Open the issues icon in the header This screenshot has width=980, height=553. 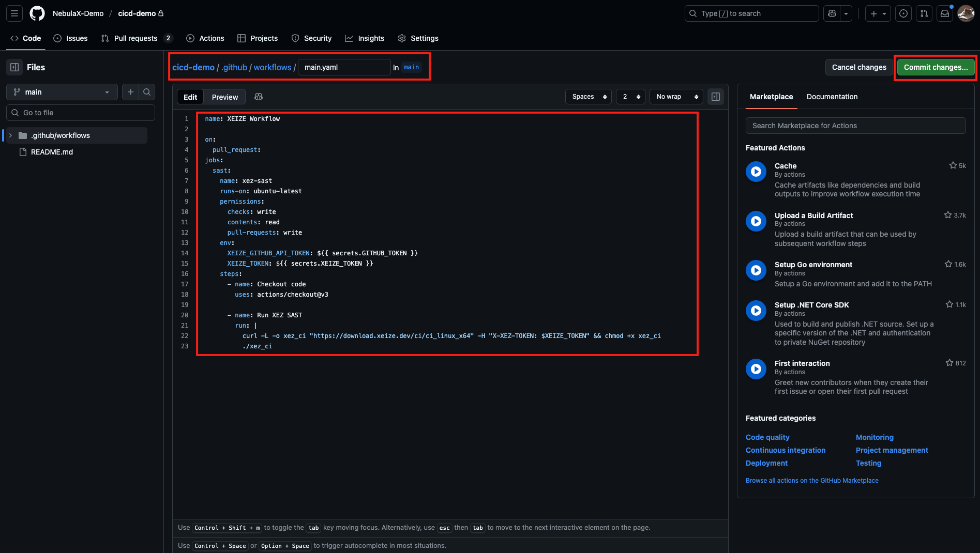pyautogui.click(x=903, y=13)
